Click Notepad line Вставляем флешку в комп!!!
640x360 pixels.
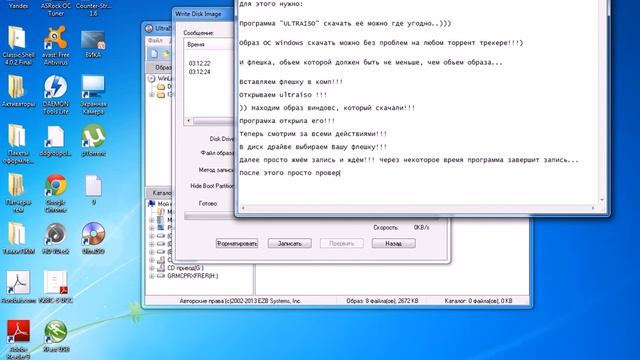291,82
